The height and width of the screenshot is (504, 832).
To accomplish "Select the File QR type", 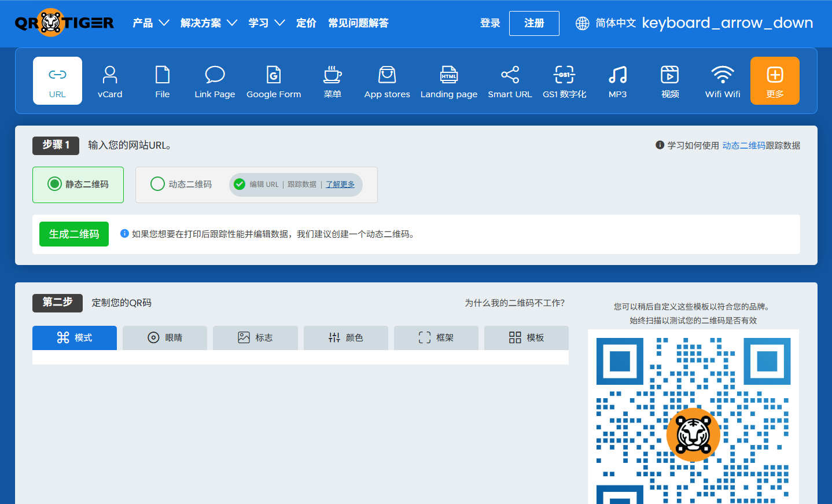I will (x=163, y=81).
